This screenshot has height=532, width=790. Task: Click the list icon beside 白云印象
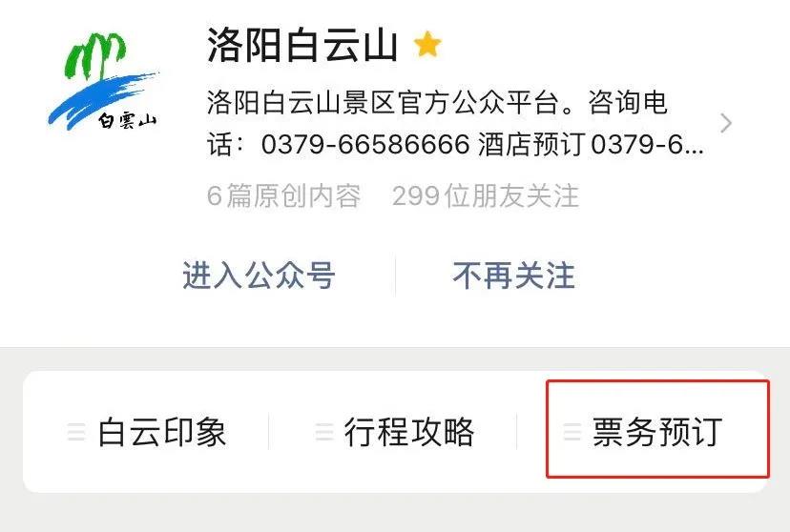coord(76,432)
